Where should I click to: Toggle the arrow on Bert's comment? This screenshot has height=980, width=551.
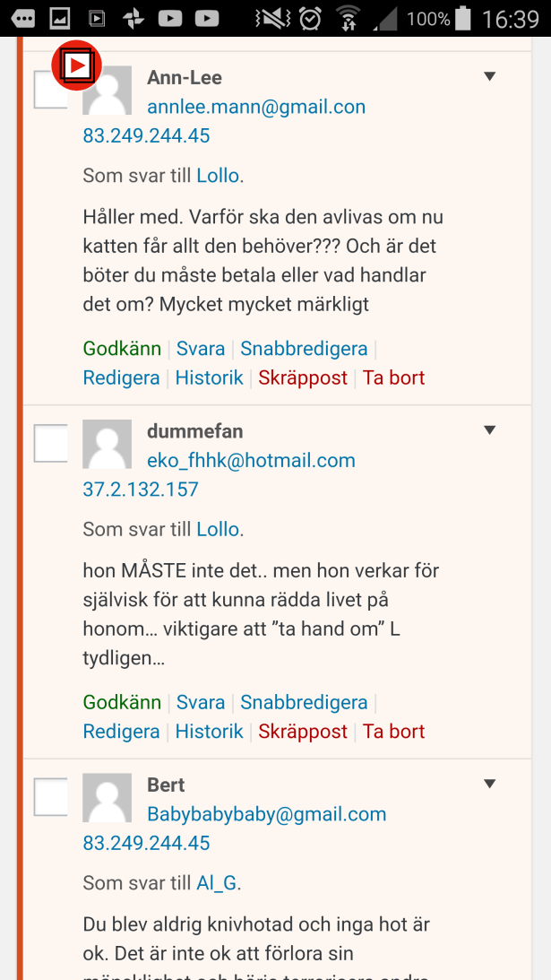[489, 784]
